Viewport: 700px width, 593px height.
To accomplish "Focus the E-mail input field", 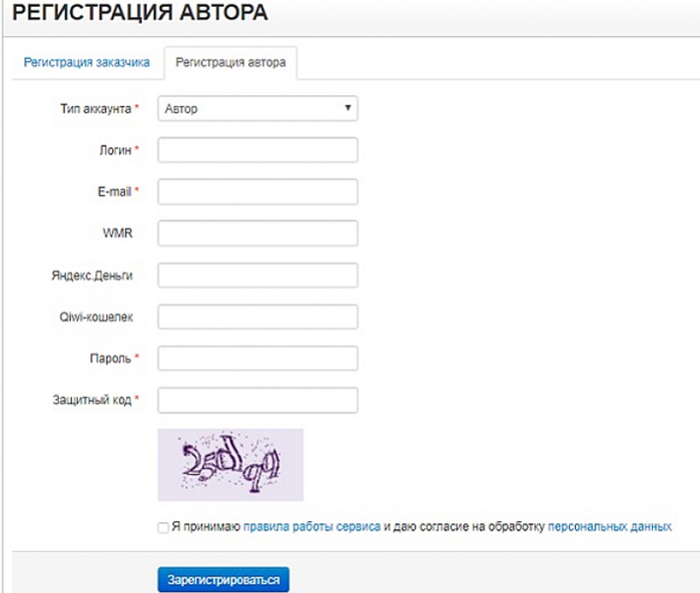I will [x=257, y=192].
